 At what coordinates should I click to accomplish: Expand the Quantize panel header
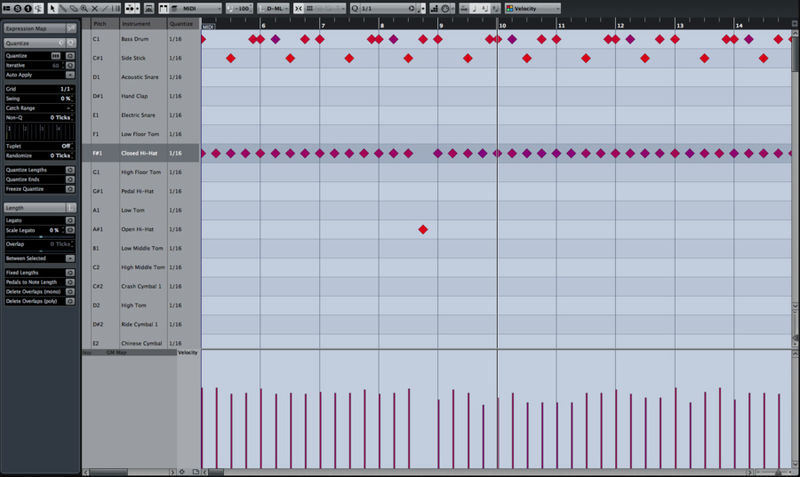40,43
